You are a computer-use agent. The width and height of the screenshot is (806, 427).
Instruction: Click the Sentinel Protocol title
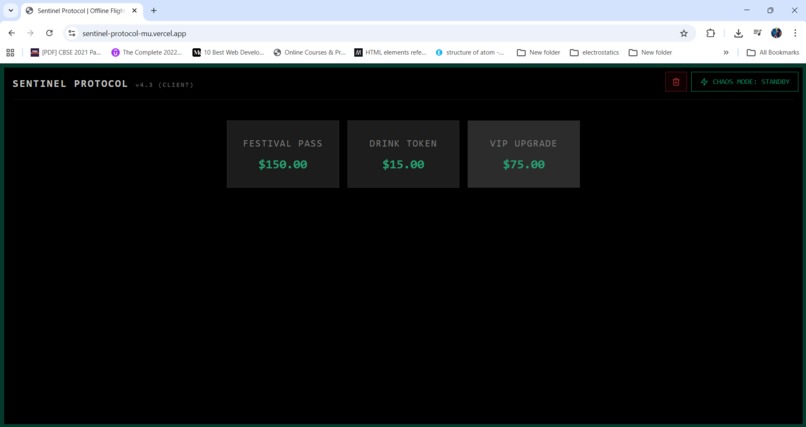[x=70, y=84]
